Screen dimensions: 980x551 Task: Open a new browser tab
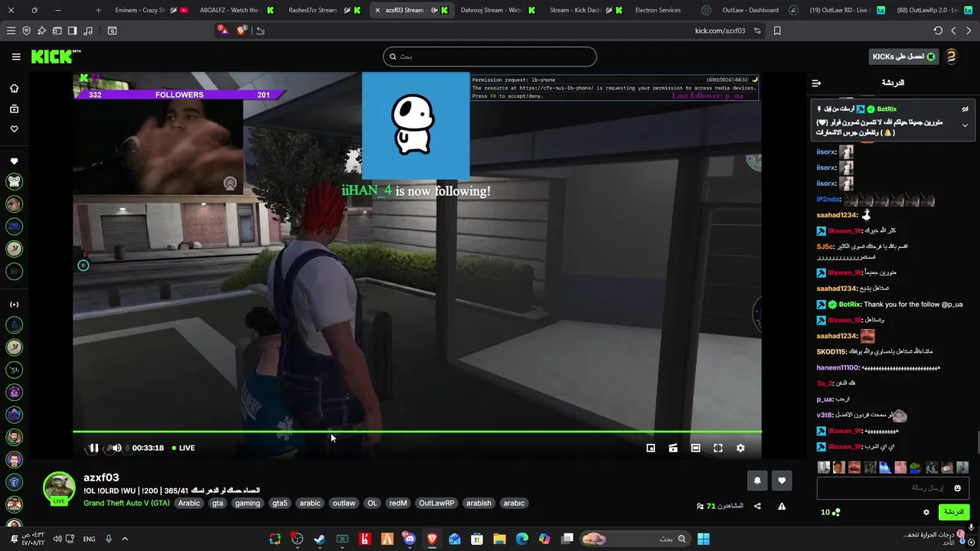98,10
